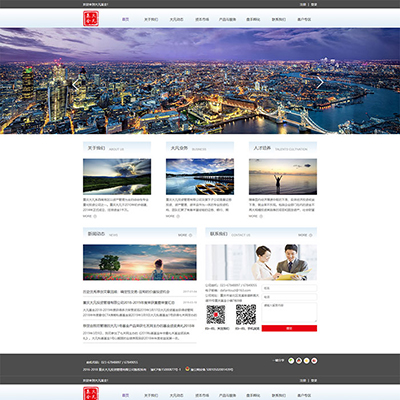Image resolution: width=400 pixels, height=400 pixels.
Task: Open MORE under the About Us section
Action: [90, 216]
